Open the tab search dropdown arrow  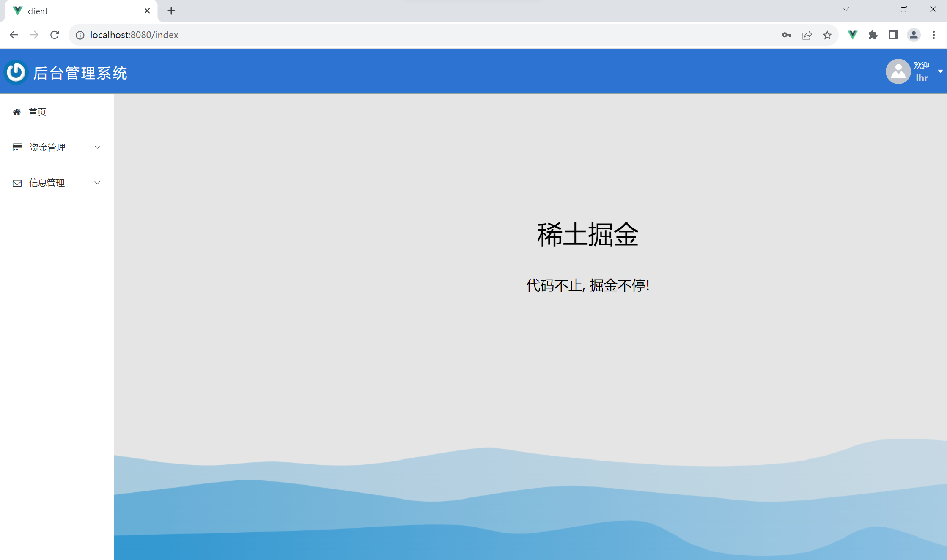click(845, 9)
